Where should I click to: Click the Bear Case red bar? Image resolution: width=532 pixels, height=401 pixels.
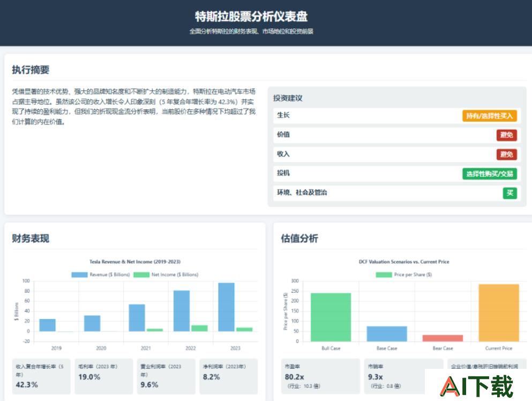pos(443,338)
